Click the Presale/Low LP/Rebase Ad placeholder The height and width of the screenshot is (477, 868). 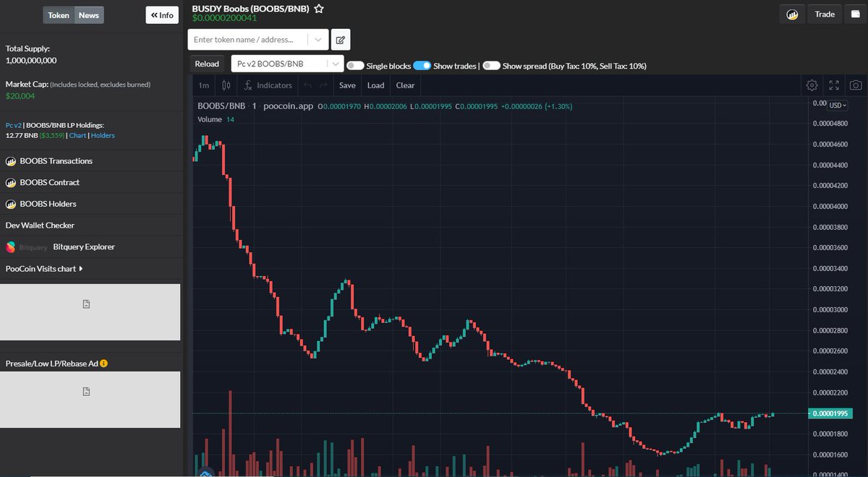click(x=90, y=400)
